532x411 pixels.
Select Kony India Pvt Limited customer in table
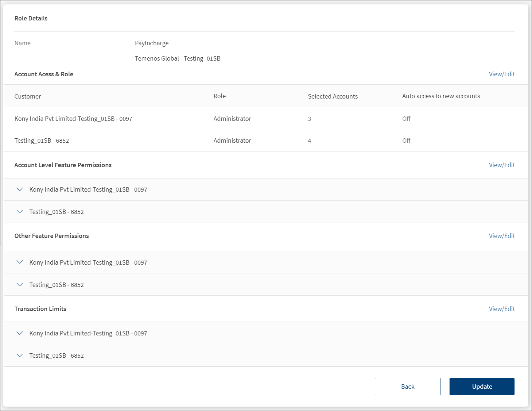tap(73, 119)
